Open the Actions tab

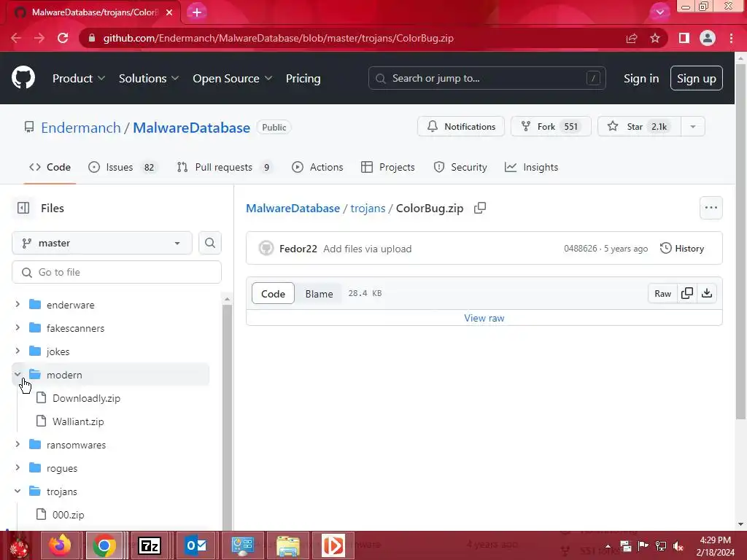317,167
